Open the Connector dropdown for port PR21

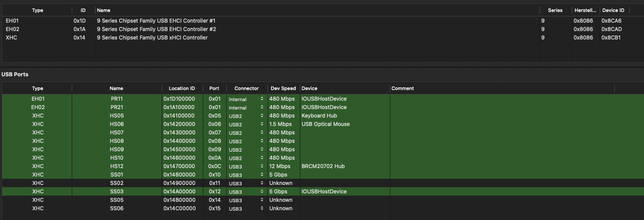247,108
